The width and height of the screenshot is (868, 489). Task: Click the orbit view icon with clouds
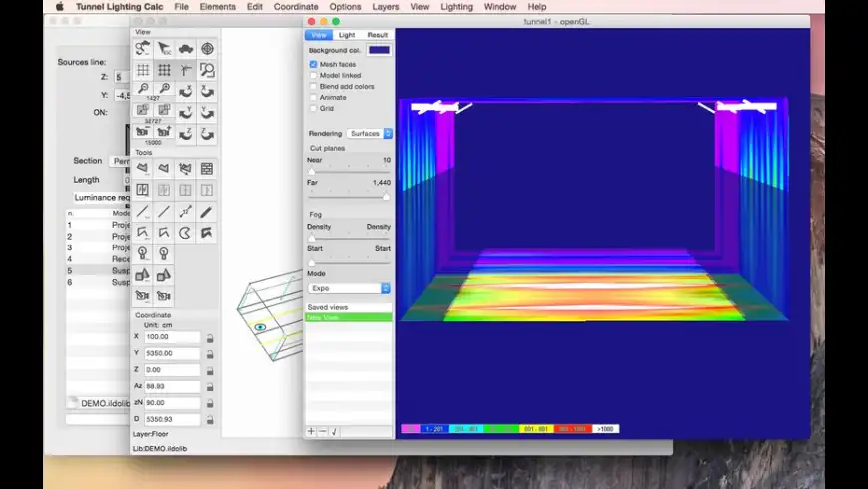point(143,49)
